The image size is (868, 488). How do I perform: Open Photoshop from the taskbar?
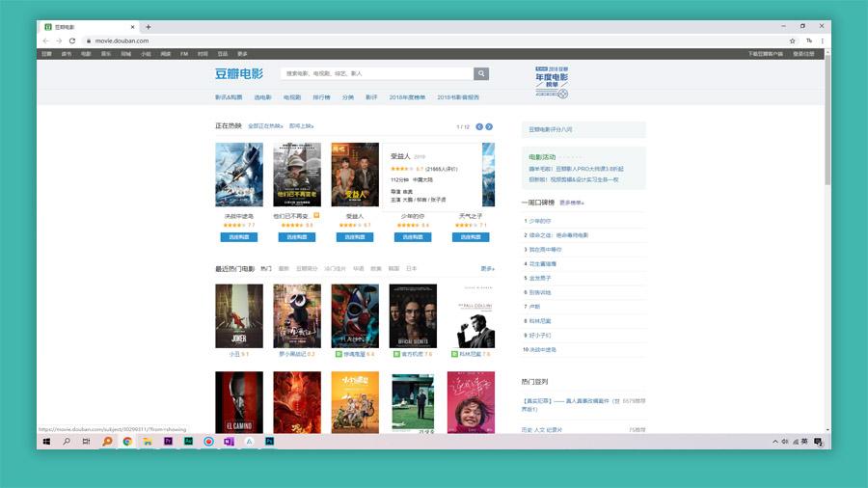tap(270, 442)
